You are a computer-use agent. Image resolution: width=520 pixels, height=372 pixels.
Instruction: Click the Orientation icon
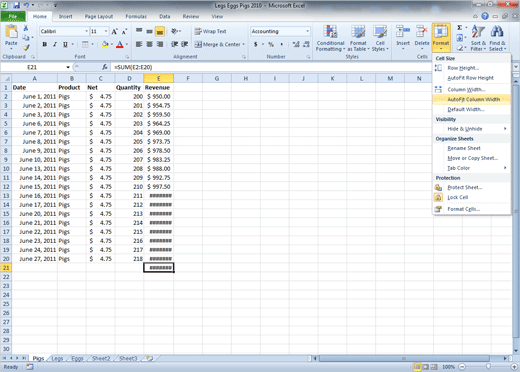174,31
